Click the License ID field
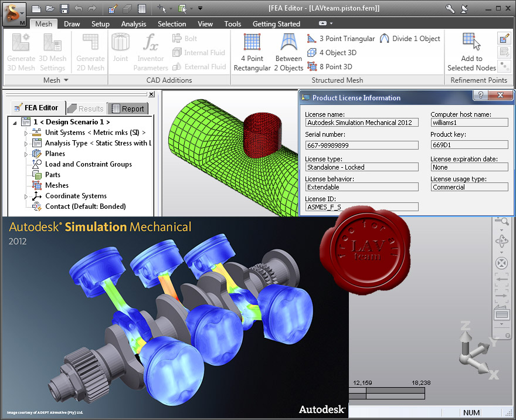Screen dimensions: 516x420 [362, 206]
